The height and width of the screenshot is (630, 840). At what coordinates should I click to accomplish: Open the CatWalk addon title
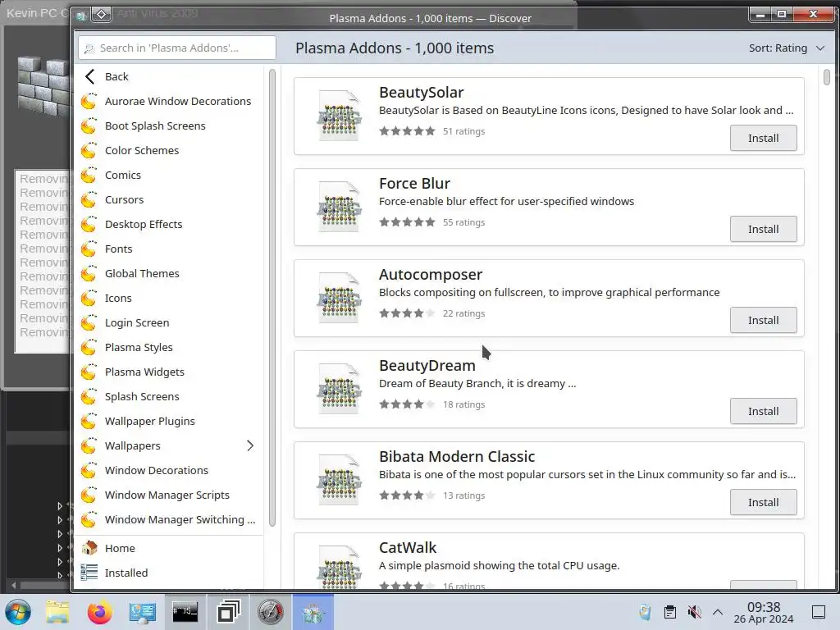408,547
